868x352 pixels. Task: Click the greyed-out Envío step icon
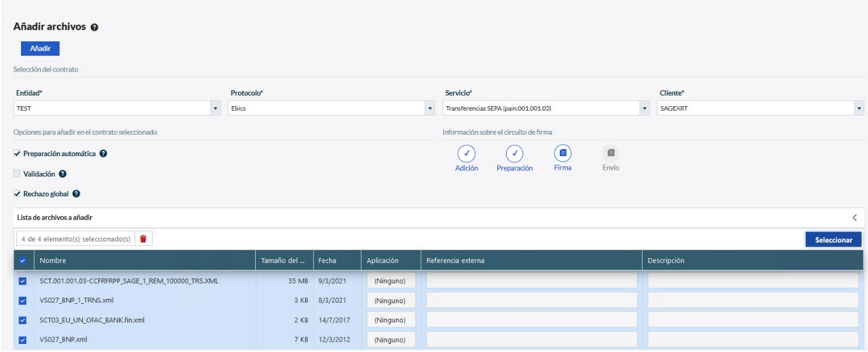click(610, 151)
